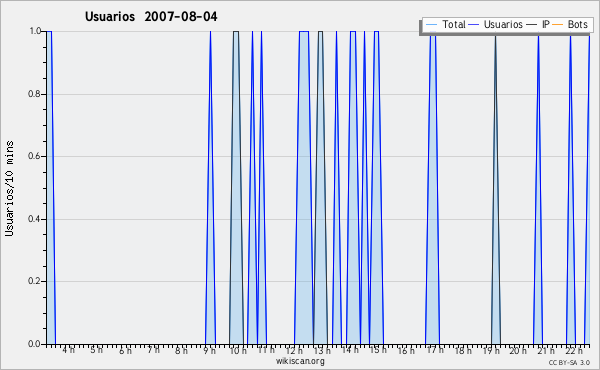Viewport: 600px width, 370px height.
Task: Click the light blue Total legend line
Action: (x=431, y=25)
